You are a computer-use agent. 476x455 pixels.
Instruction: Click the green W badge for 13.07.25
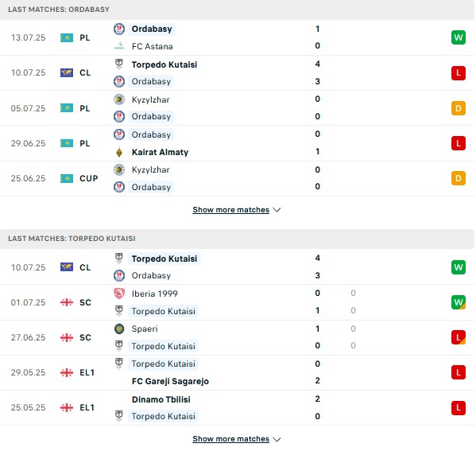coord(458,37)
